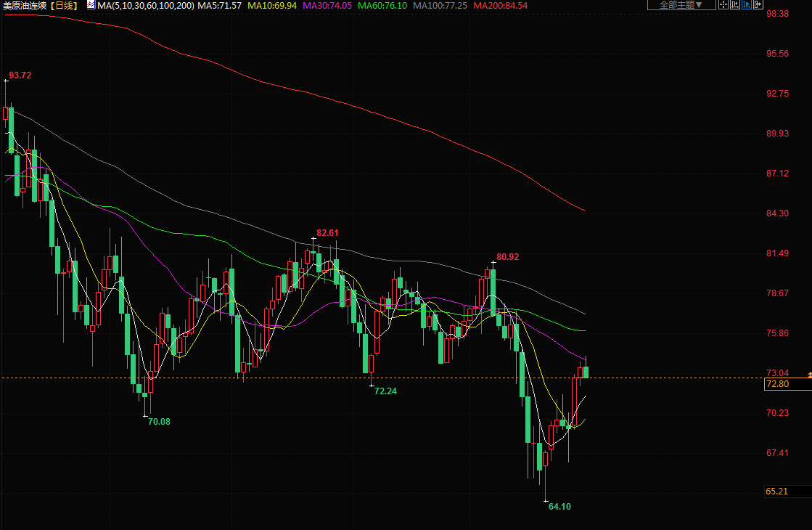Click the orange 72.80 current price tag
The image size is (812, 530).
coord(777,384)
